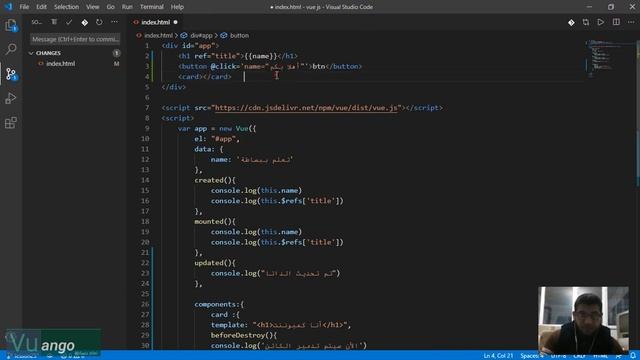This screenshot has width=640, height=360.
Task: Open the Explorer view in activity bar
Action: [11, 25]
